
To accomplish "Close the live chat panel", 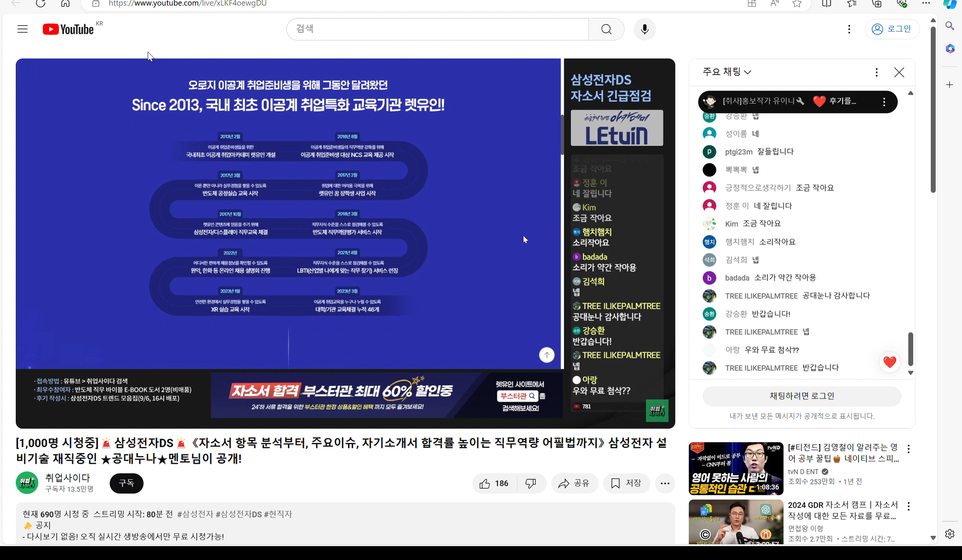I will (x=898, y=72).
